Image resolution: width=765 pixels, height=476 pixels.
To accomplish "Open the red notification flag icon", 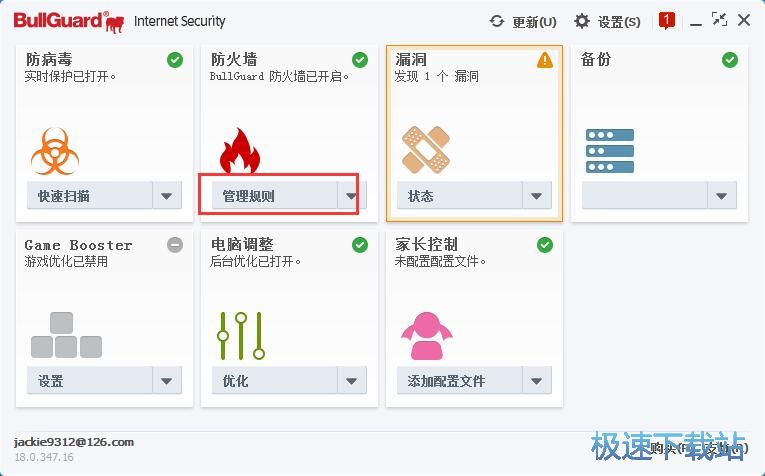I will (667, 20).
